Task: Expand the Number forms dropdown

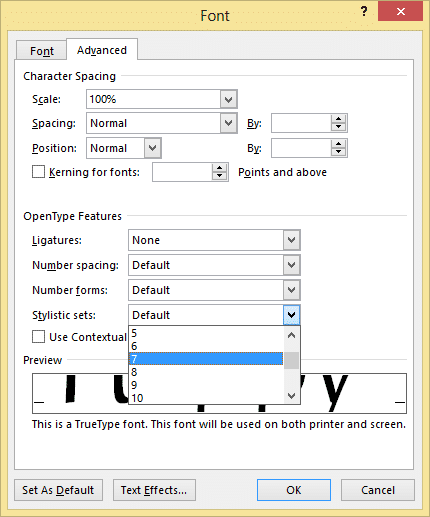Action: pos(292,290)
